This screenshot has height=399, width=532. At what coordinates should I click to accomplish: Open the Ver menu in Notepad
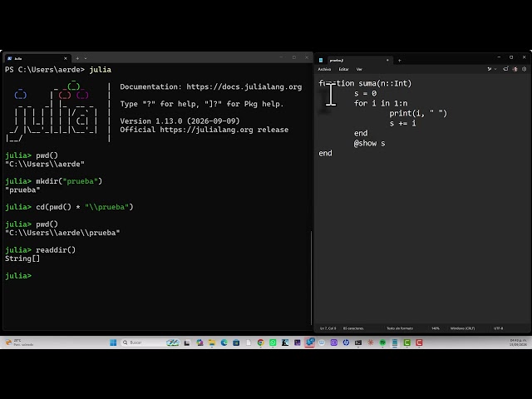[359, 69]
